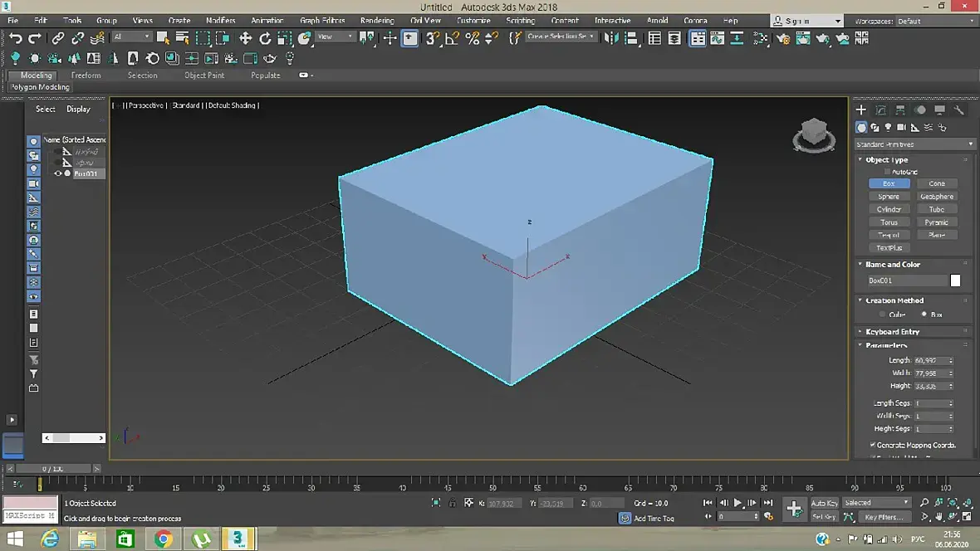Select the Box creation method radio
The height and width of the screenshot is (551, 980).
924,315
